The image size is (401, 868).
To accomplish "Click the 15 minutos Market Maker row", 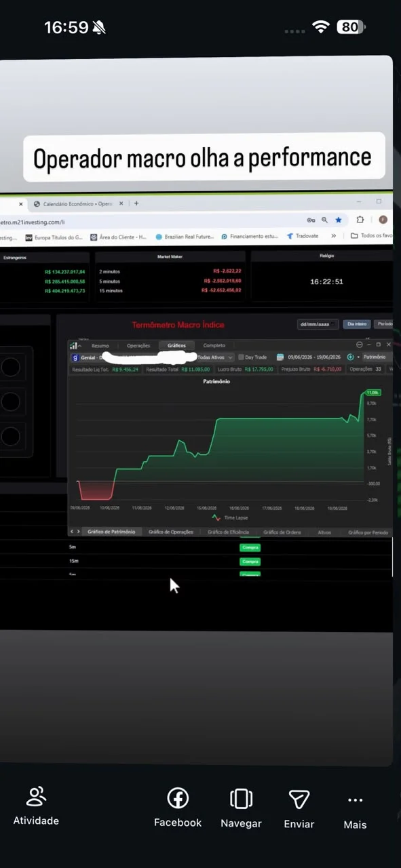I will (x=170, y=290).
